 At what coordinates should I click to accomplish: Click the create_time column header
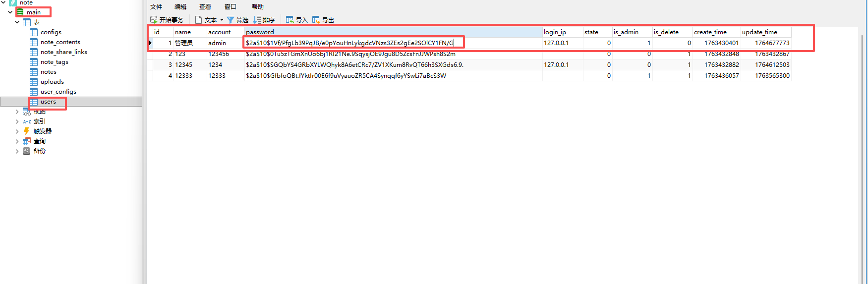pyautogui.click(x=717, y=32)
